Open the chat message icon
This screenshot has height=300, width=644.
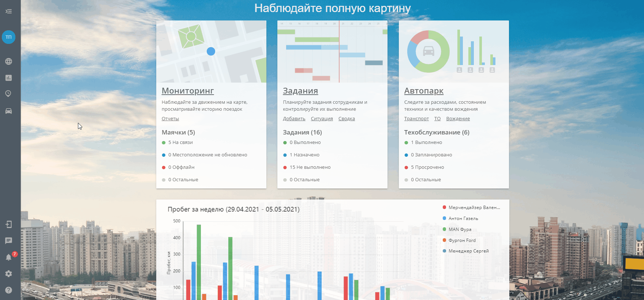(9, 240)
